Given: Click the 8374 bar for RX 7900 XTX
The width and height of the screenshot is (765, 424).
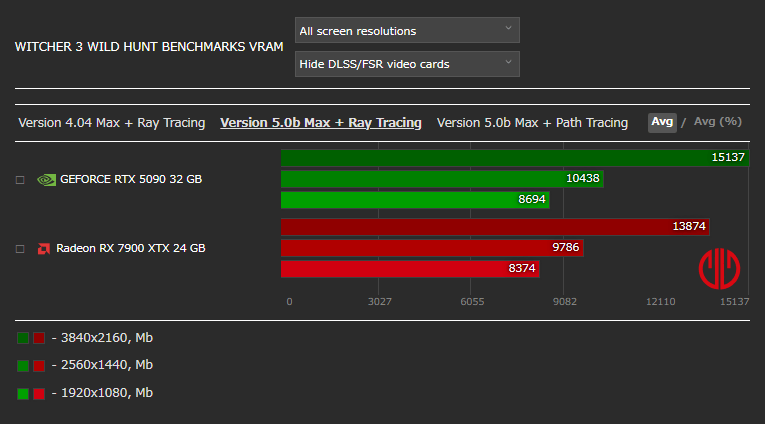Looking at the screenshot, I should point(410,268).
